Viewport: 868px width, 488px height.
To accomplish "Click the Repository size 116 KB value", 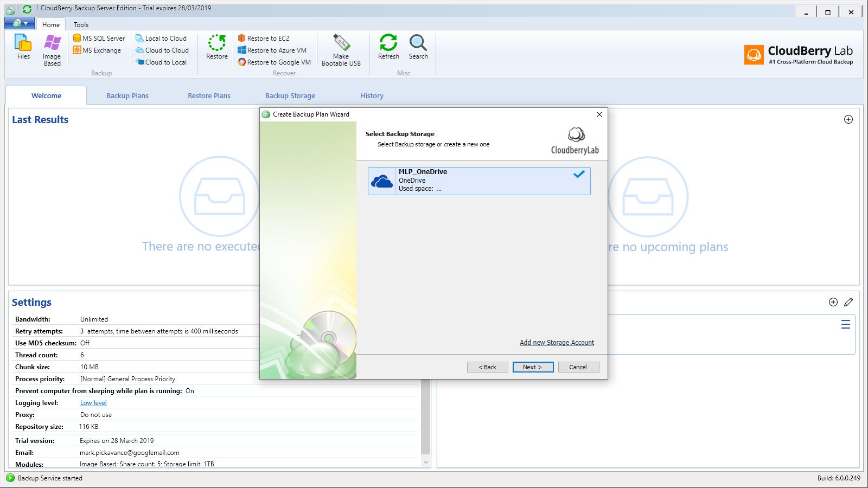I will [x=88, y=427].
